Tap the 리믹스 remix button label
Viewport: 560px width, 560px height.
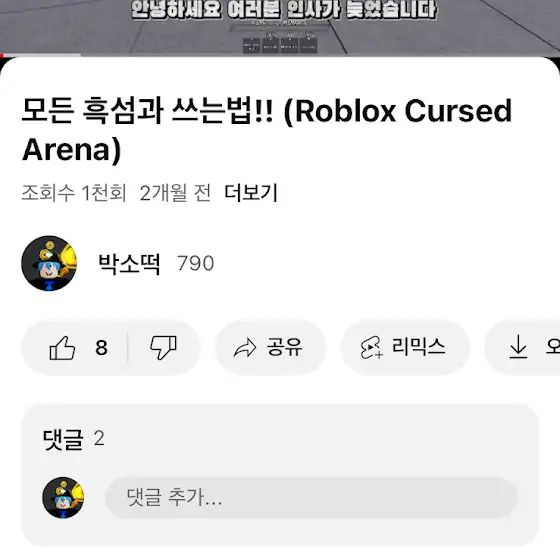click(419, 346)
